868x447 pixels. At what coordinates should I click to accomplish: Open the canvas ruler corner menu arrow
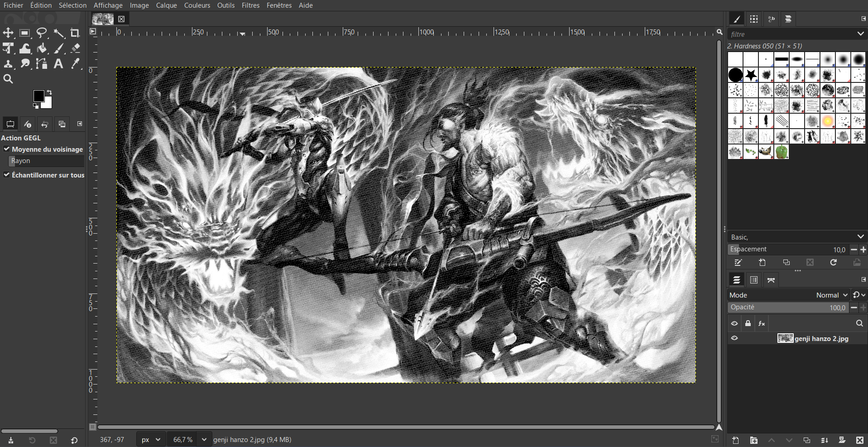tap(93, 32)
